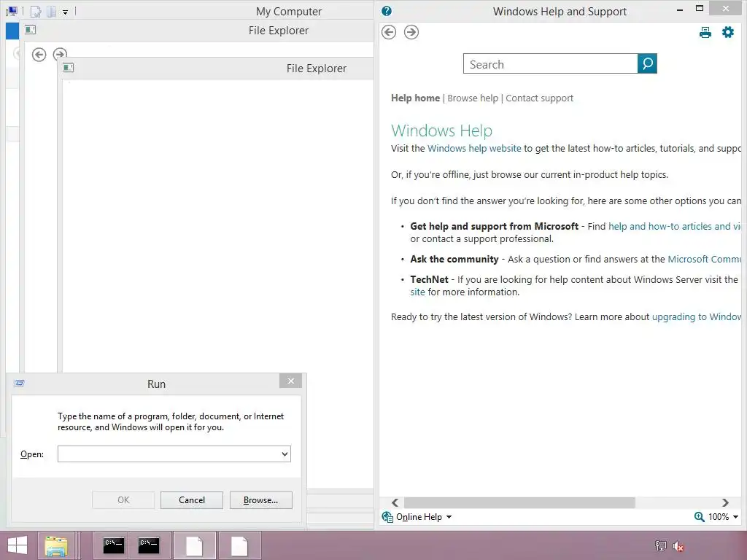Open the Contact support link

tap(539, 98)
